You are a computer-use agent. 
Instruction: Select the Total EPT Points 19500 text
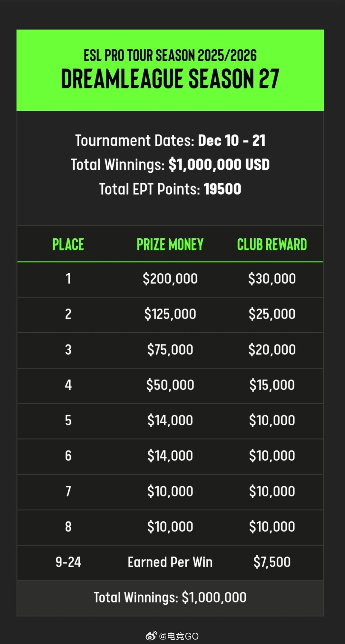(x=170, y=189)
